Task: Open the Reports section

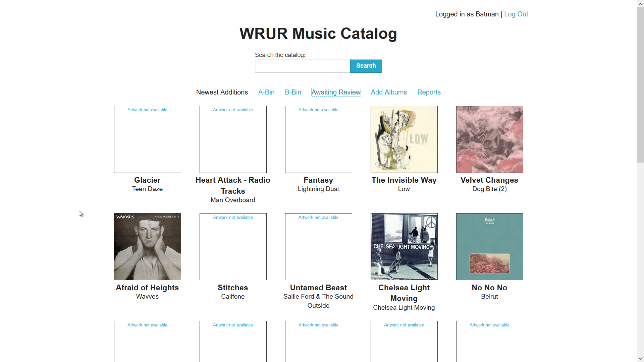Action: 429,92
